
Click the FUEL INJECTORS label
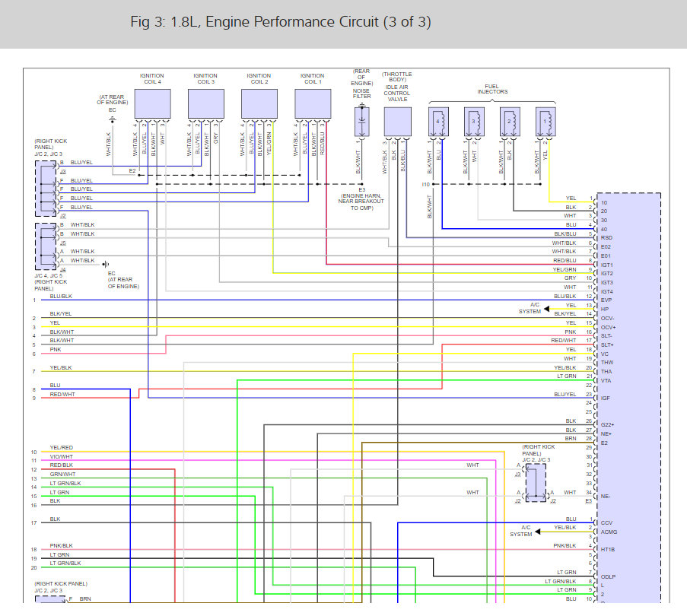tap(492, 89)
